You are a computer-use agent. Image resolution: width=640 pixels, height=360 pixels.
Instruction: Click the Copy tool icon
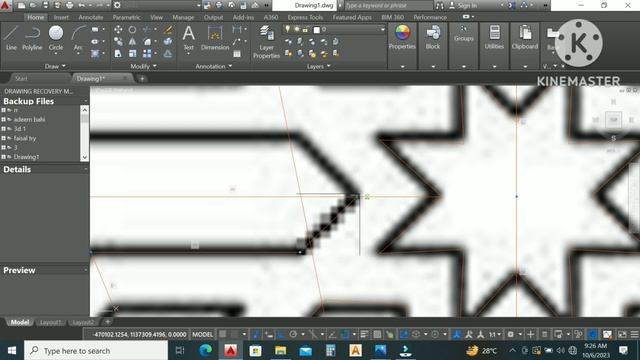[118, 41]
